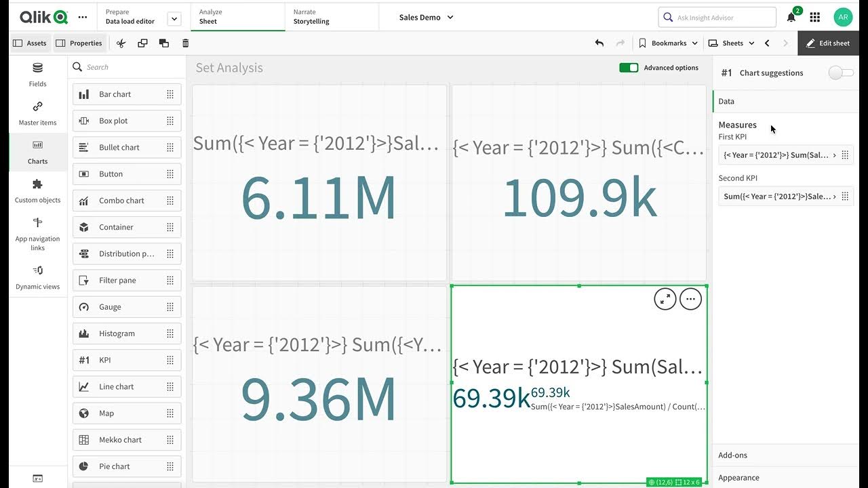Open the selected KPI's more options menu
The image size is (868, 488).
point(691,299)
